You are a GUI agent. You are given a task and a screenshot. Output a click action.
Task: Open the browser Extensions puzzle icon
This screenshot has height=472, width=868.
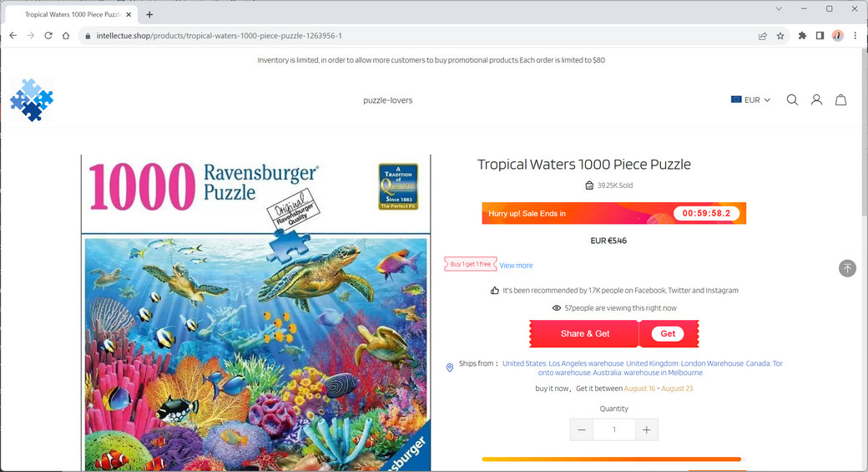(x=802, y=35)
